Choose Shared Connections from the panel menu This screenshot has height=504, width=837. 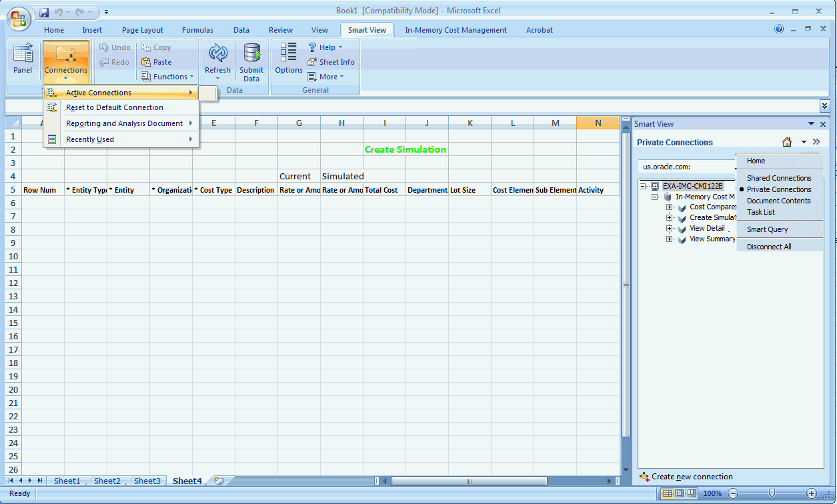pos(779,178)
